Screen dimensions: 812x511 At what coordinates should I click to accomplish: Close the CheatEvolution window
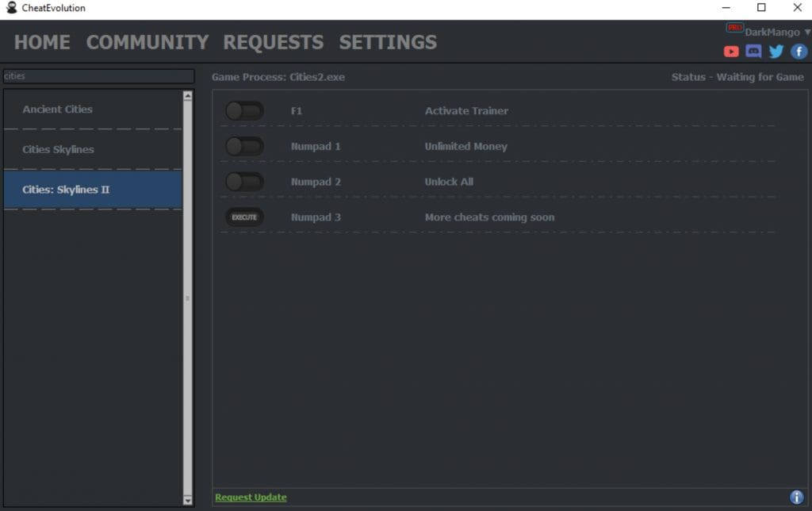tap(798, 8)
